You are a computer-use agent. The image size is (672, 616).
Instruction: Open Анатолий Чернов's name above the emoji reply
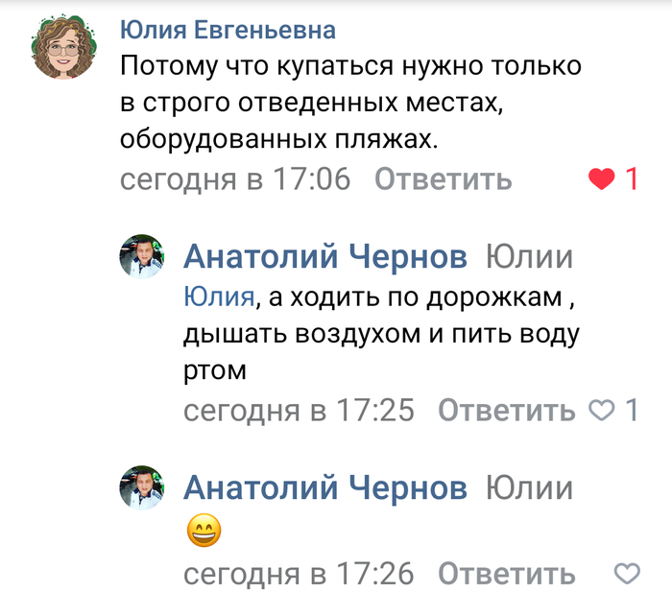coord(325,488)
